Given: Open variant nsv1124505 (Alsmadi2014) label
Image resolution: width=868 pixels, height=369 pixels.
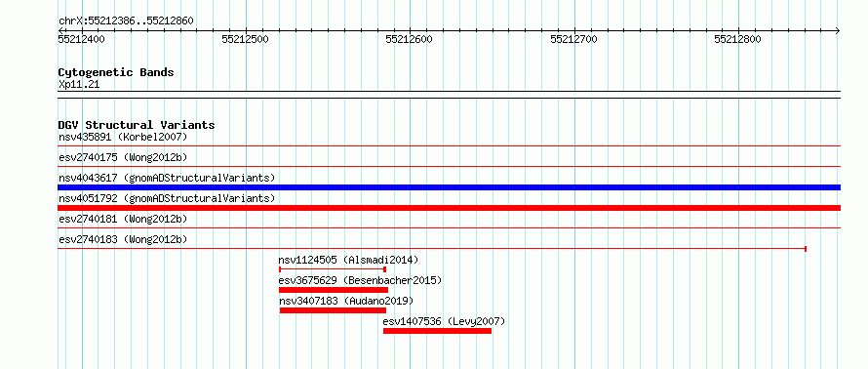Looking at the screenshot, I should pos(349,260).
